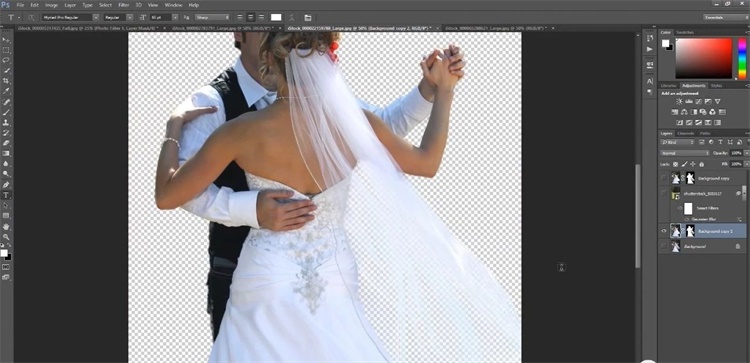This screenshot has height=363, width=750.
Task: Select the Lasso tool
Action: 6,60
